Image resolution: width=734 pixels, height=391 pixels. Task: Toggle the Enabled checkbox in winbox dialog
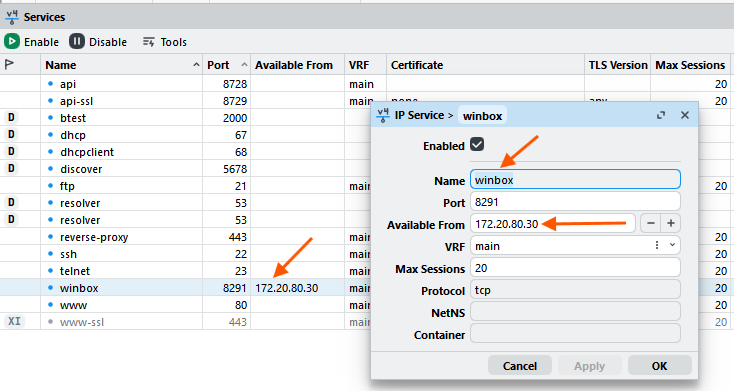tap(477, 144)
